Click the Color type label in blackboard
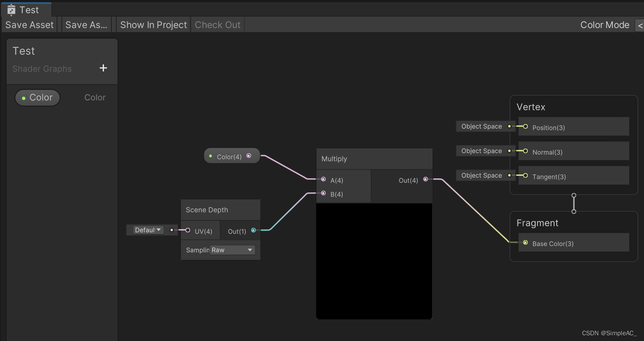The height and width of the screenshot is (341, 644). [95, 98]
